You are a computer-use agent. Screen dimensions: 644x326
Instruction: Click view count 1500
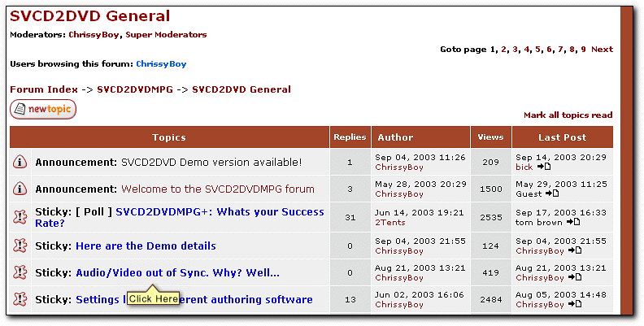click(x=491, y=189)
